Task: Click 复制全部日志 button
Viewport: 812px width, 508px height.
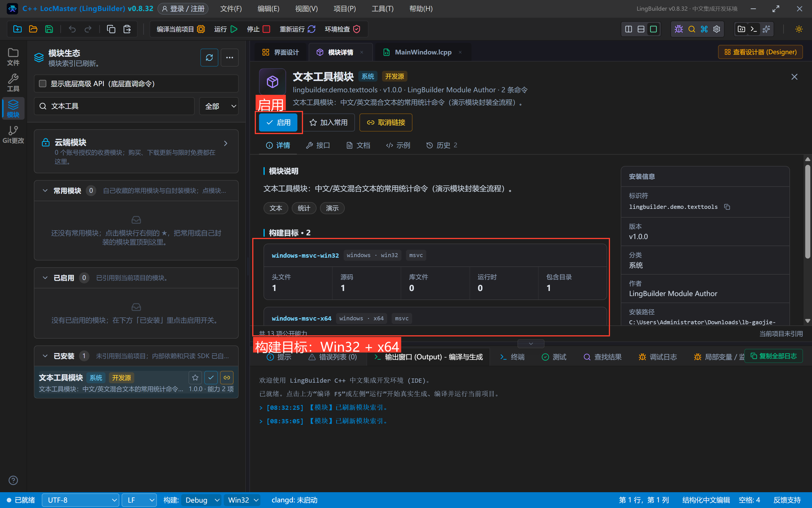Action: pos(773,356)
